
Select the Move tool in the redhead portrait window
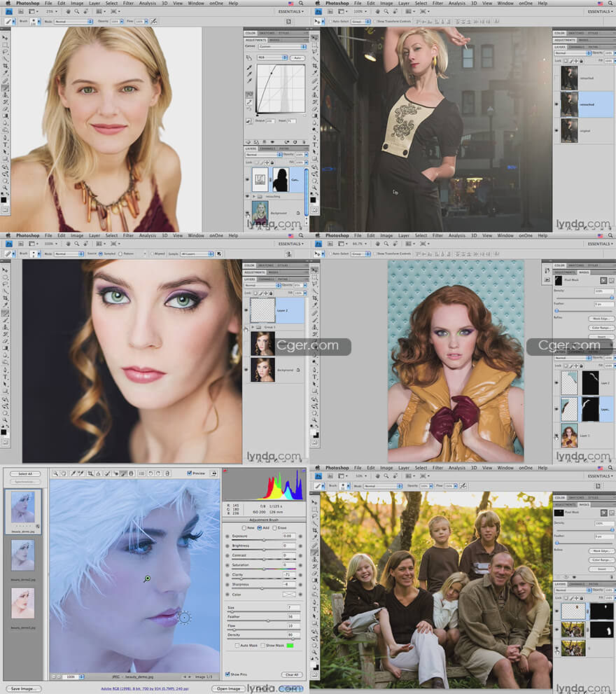[314, 270]
